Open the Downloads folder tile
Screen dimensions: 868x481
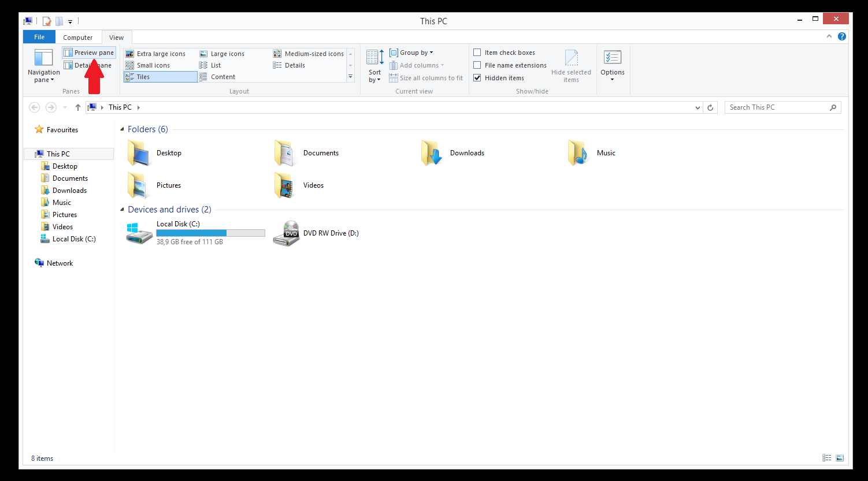point(431,153)
